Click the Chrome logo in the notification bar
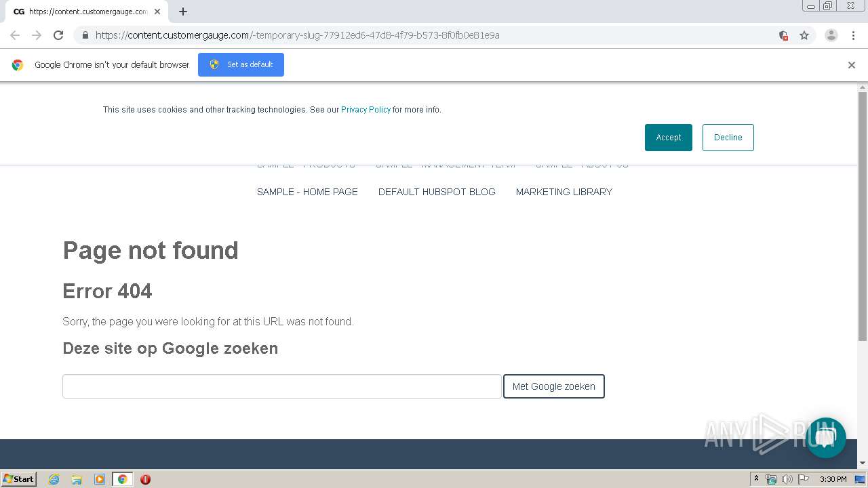868x488 pixels. pyautogui.click(x=18, y=65)
